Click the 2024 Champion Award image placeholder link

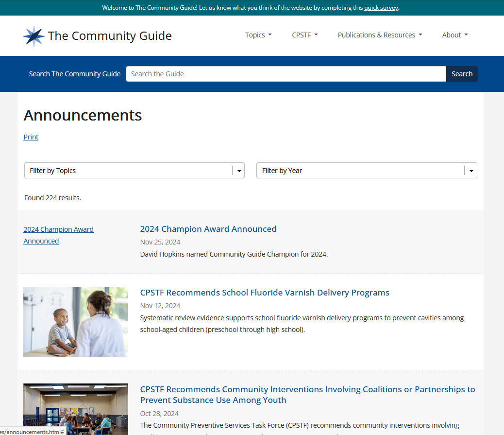point(58,235)
